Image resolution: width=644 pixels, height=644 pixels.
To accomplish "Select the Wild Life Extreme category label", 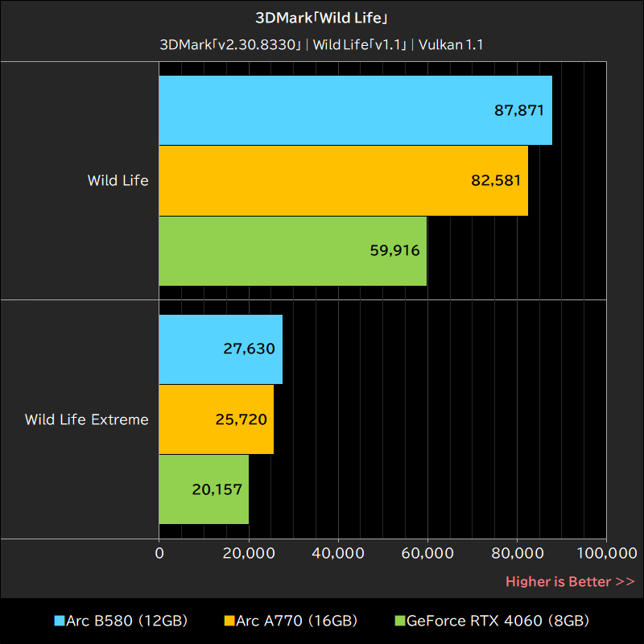I will coord(87,419).
